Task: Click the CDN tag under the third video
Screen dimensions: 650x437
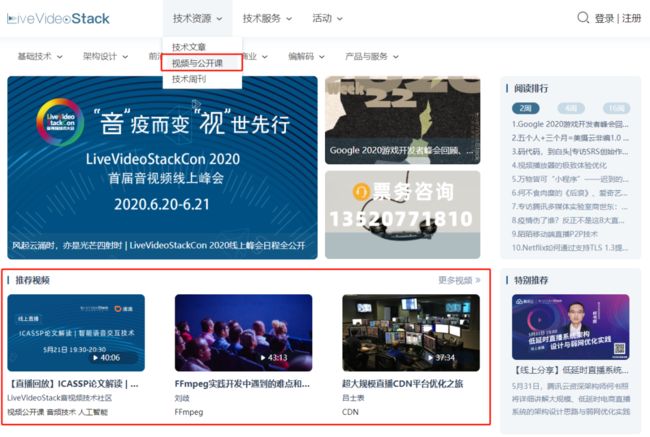Action: click(x=350, y=412)
